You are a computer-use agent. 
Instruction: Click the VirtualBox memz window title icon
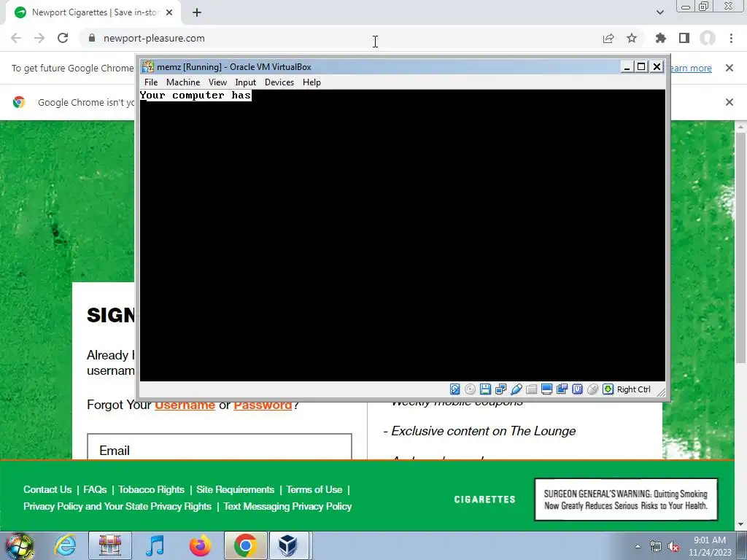(147, 66)
